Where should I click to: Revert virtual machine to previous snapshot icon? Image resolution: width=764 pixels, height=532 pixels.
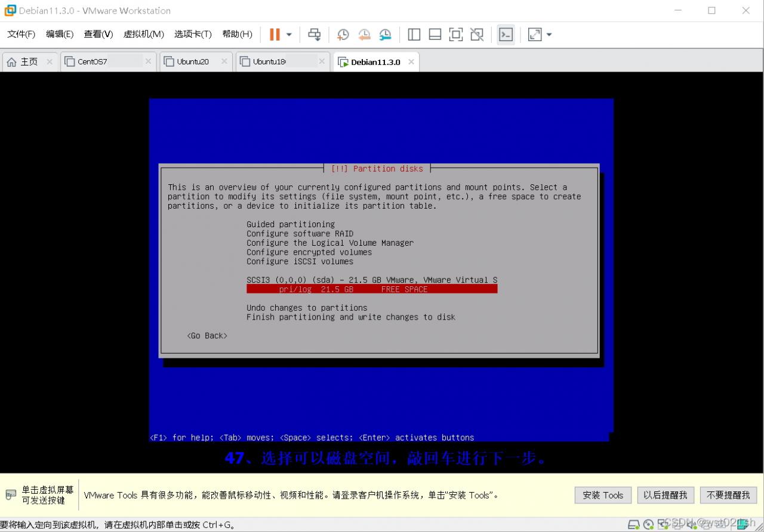(364, 35)
